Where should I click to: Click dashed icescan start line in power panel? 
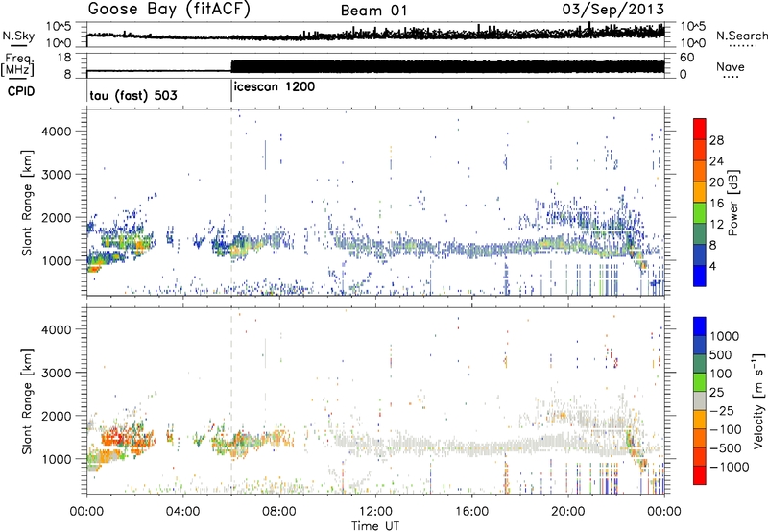(x=231, y=202)
